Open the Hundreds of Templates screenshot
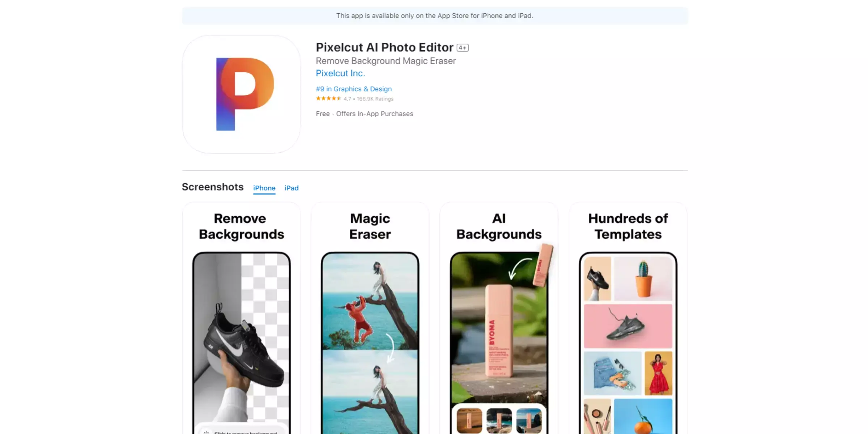868x434 pixels. point(628,318)
